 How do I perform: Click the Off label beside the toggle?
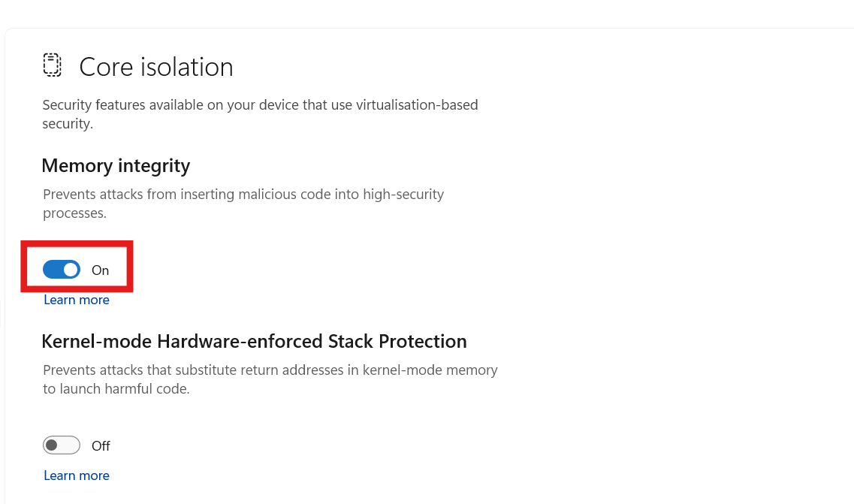[101, 445]
